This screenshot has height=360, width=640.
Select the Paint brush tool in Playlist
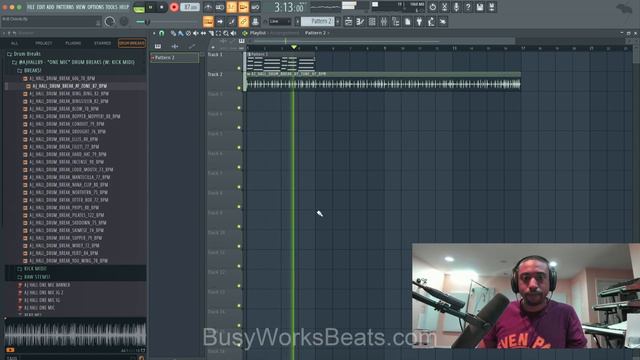[x=181, y=33]
